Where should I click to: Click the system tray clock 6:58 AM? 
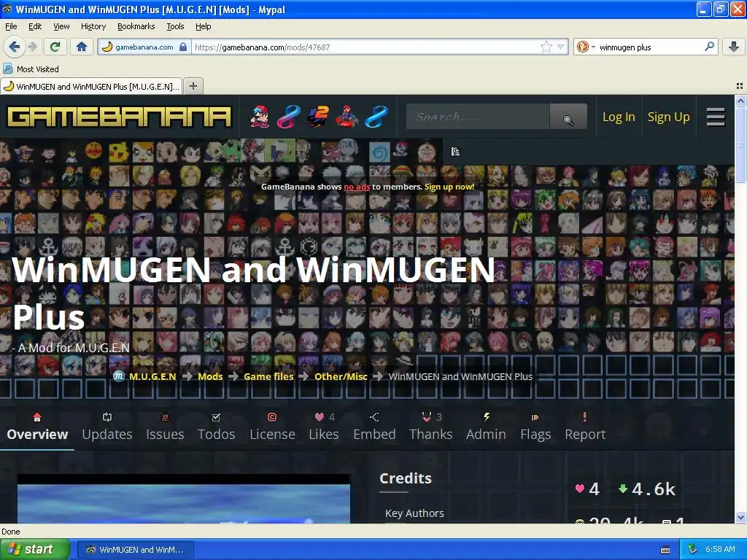pos(720,550)
